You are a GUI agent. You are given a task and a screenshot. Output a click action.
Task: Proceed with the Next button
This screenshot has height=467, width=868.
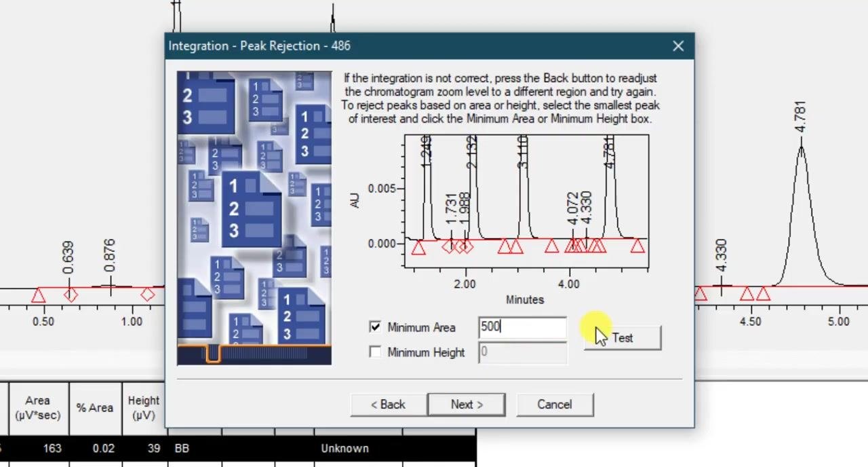(x=467, y=405)
